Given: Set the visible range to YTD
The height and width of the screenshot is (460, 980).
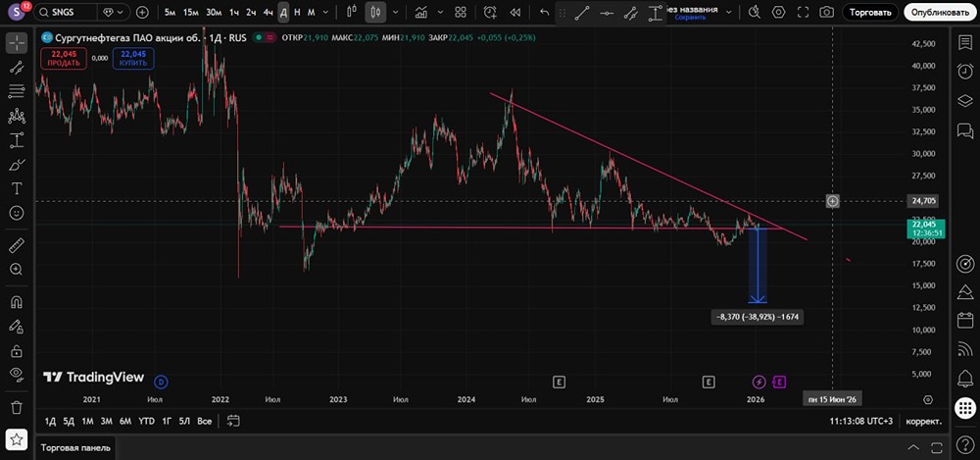Looking at the screenshot, I should point(147,421).
